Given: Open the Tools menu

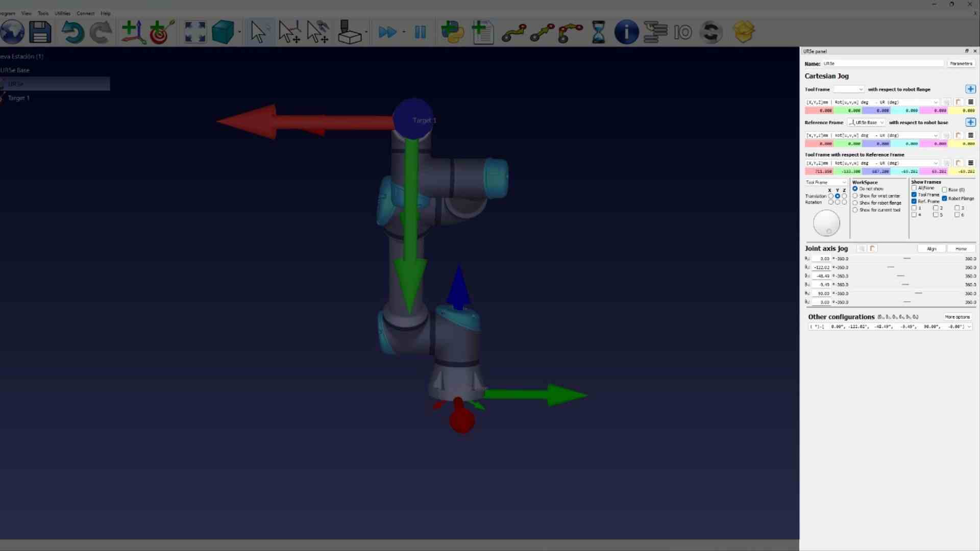Looking at the screenshot, I should click(x=43, y=13).
